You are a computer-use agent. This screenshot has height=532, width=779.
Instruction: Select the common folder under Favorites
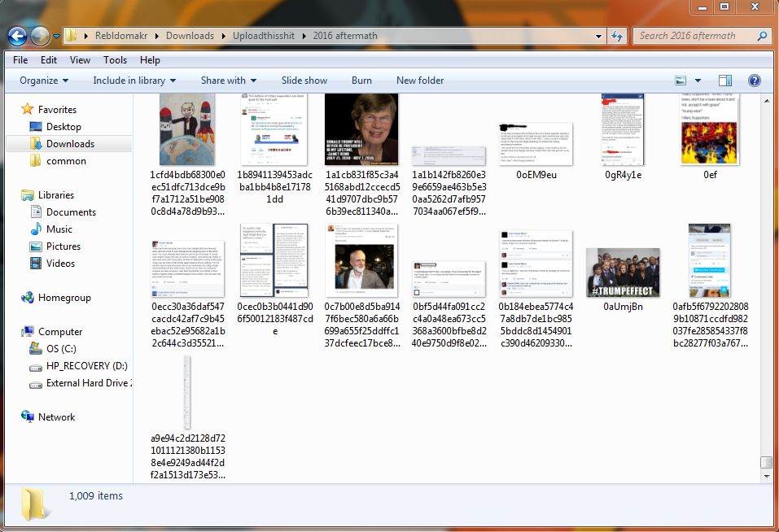point(66,161)
